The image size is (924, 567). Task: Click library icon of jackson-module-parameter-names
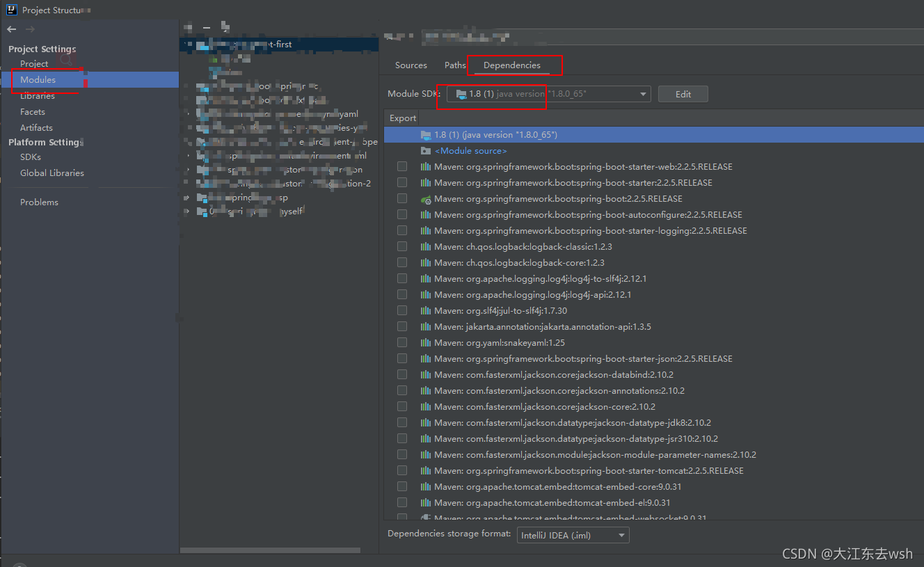click(x=426, y=455)
